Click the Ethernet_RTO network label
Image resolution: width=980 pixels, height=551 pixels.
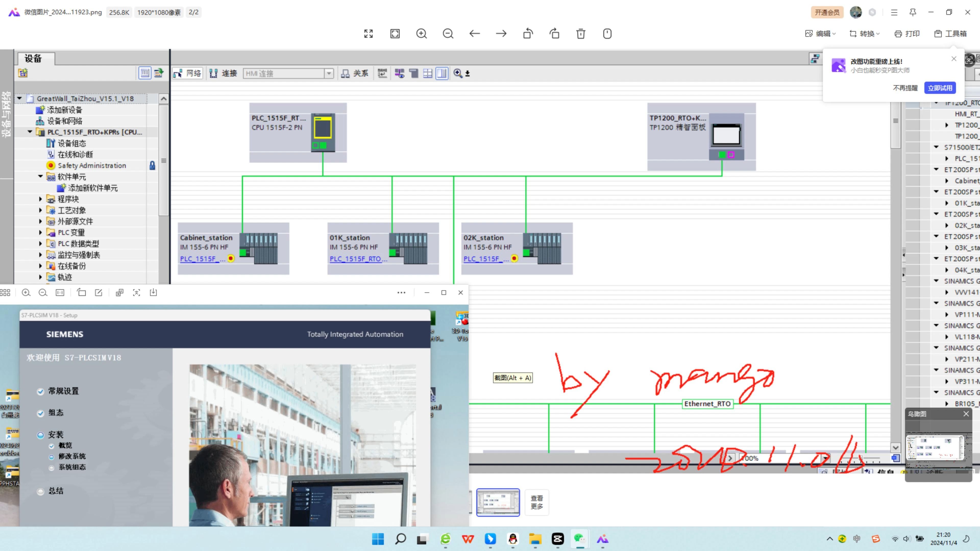[x=708, y=404]
